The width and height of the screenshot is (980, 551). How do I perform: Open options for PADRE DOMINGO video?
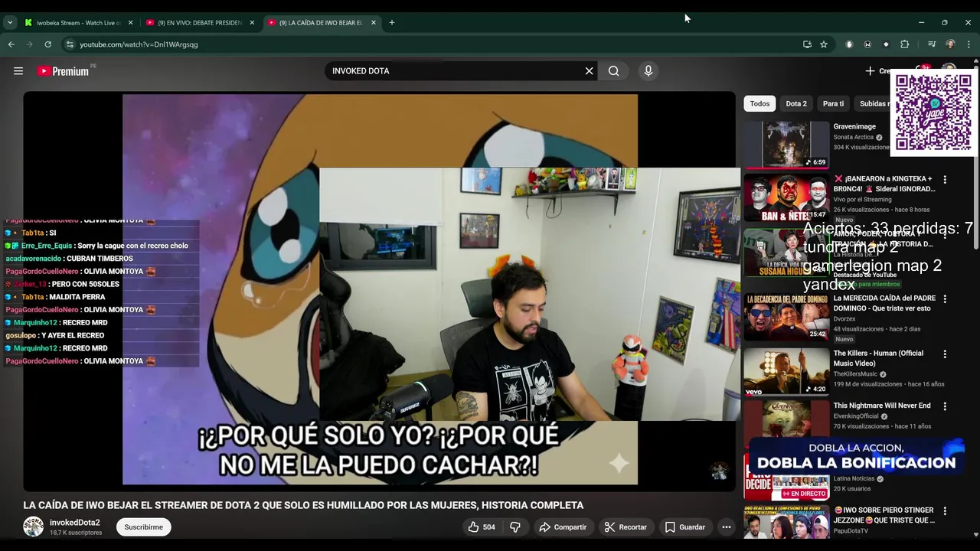pos(945,299)
